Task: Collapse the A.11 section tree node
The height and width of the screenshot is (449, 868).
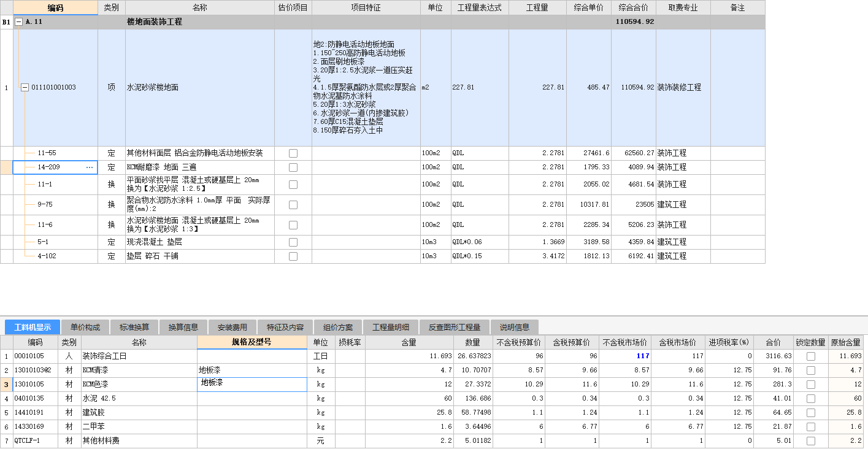Action: click(18, 21)
